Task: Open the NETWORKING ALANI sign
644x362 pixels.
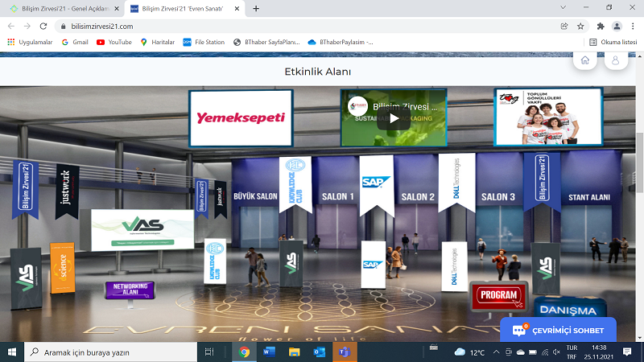Action: click(130, 290)
